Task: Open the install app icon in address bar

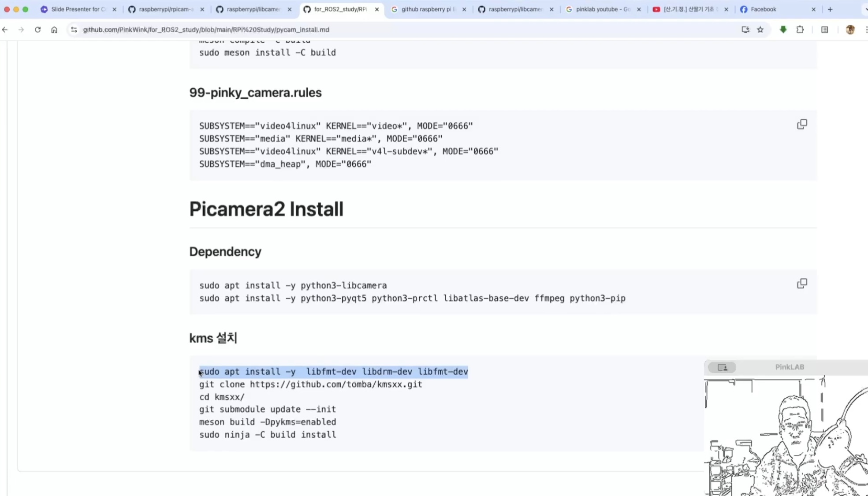Action: click(745, 30)
